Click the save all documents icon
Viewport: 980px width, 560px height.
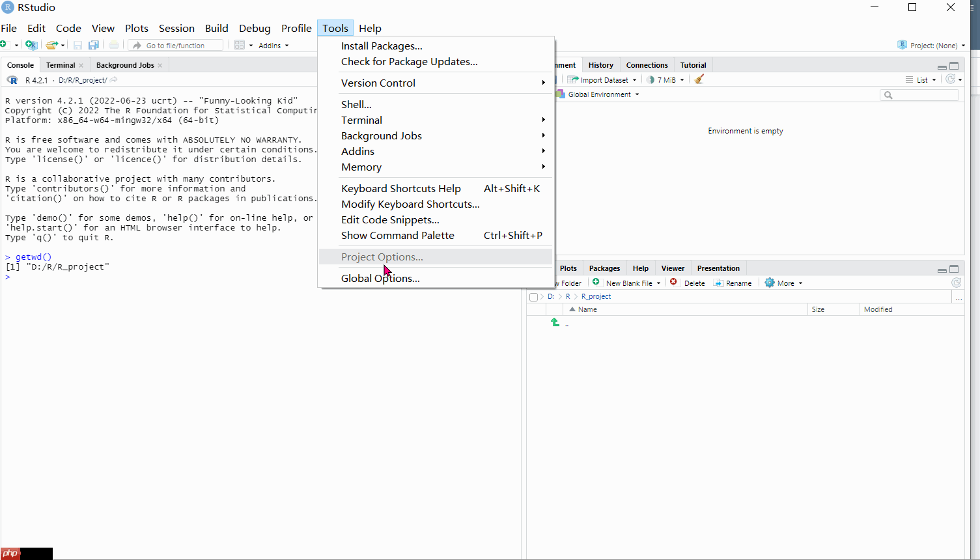click(x=94, y=45)
